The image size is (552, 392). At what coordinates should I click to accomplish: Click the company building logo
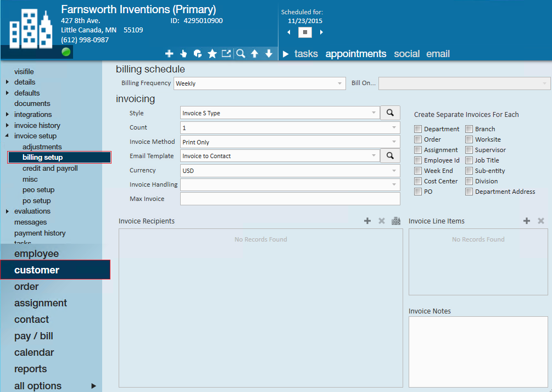(x=31, y=29)
